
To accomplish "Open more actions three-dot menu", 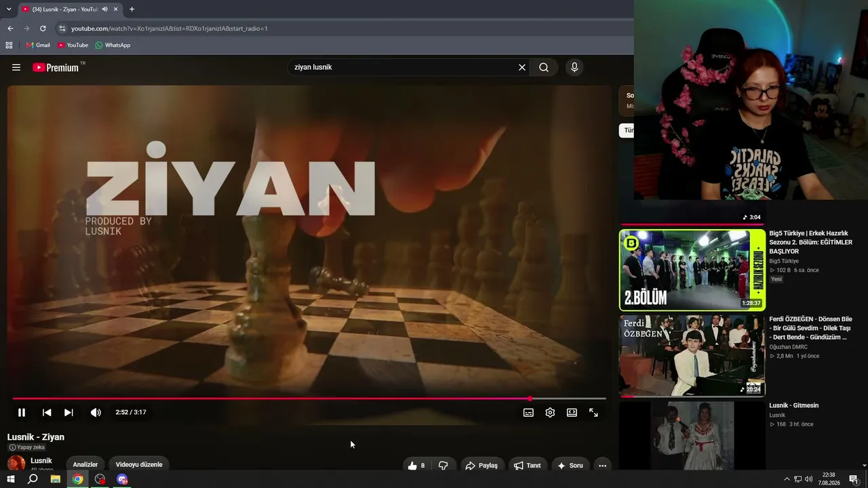I will point(602,465).
